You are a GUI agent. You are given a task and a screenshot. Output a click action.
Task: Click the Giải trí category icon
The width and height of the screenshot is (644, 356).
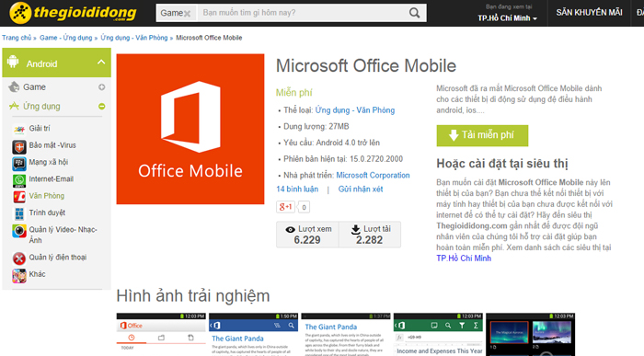(x=19, y=130)
